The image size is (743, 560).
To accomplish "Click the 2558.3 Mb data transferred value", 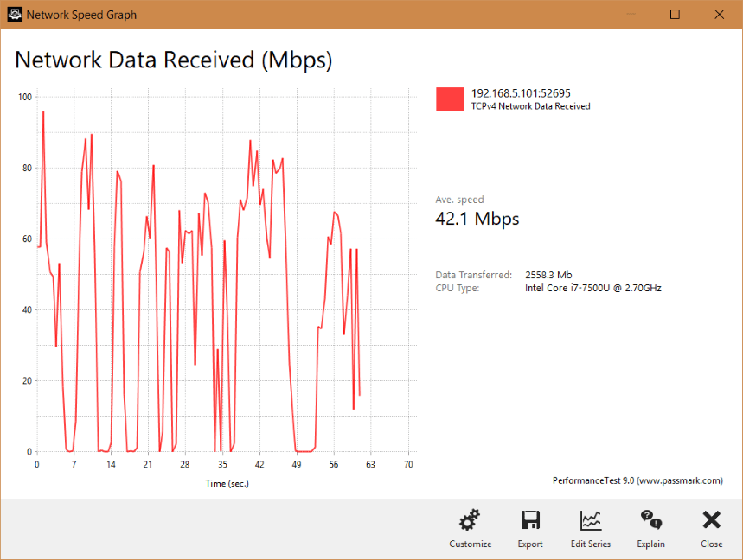I will (x=548, y=275).
